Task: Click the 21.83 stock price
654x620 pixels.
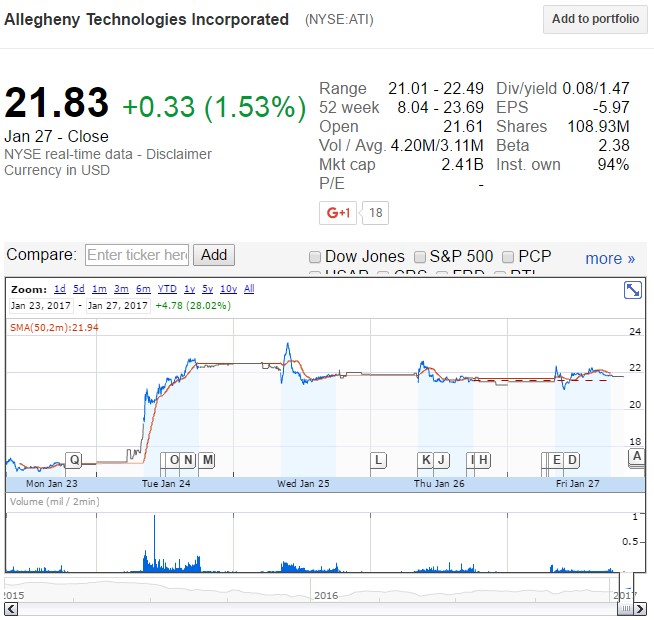Action: pos(56,103)
